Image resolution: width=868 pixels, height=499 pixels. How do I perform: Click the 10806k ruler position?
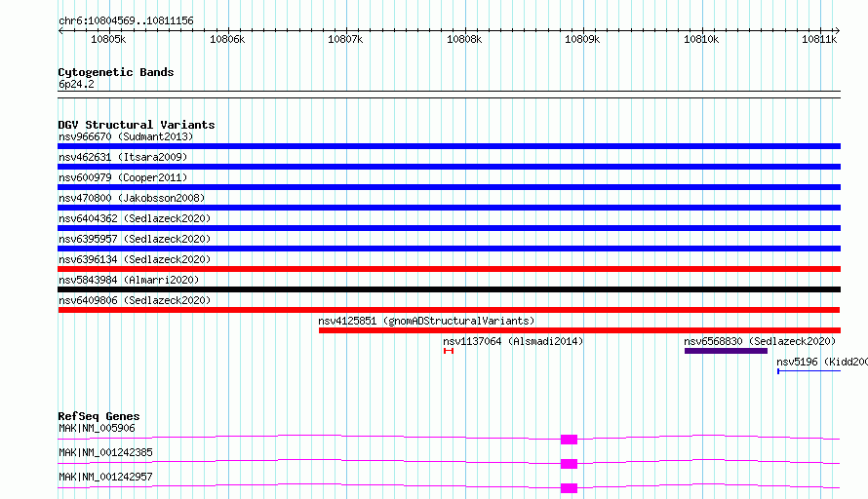(227, 39)
